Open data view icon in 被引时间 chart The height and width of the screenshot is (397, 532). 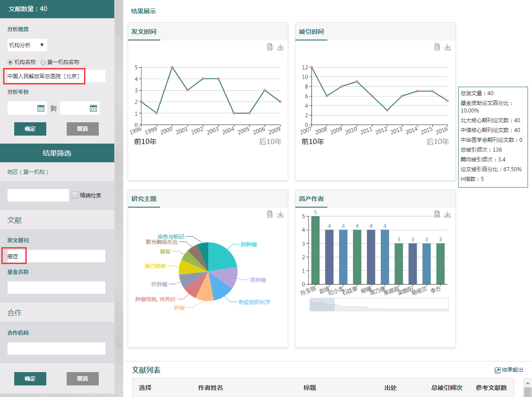(x=437, y=47)
